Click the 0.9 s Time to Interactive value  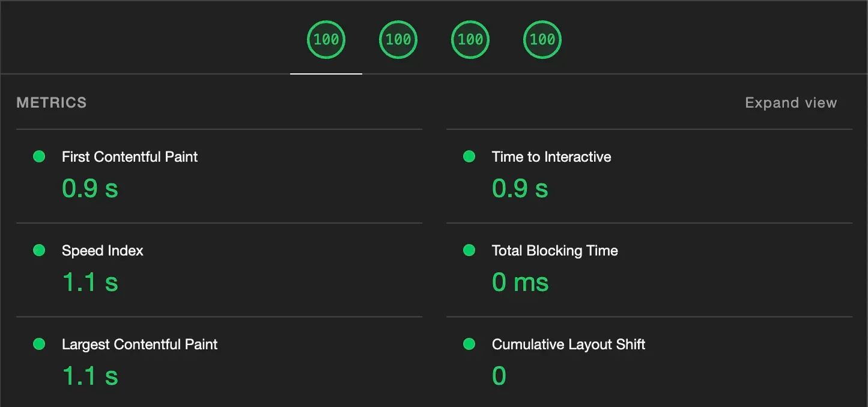(x=520, y=189)
